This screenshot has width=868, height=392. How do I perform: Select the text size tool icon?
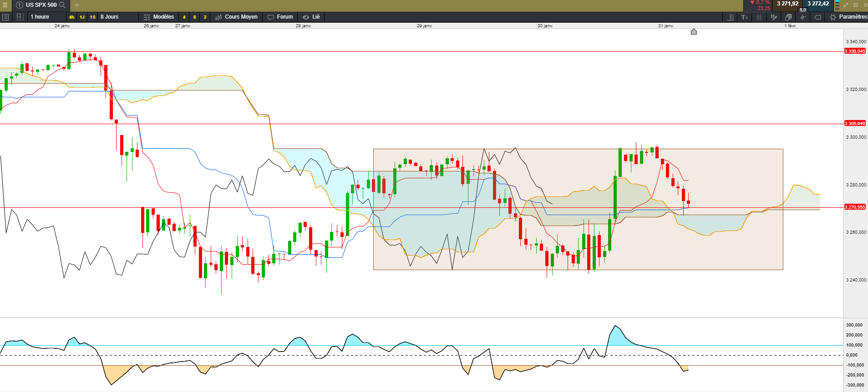(745, 17)
